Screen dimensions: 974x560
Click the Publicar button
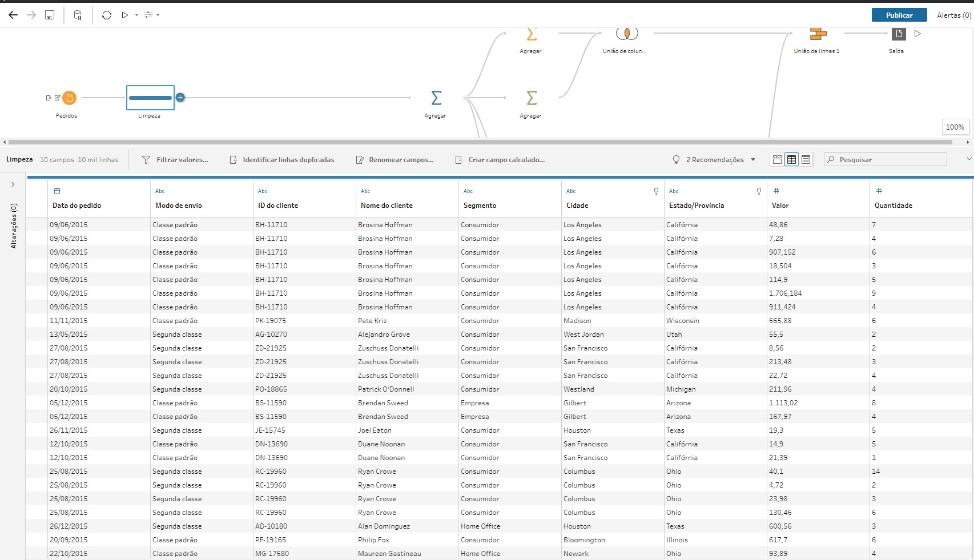click(899, 15)
